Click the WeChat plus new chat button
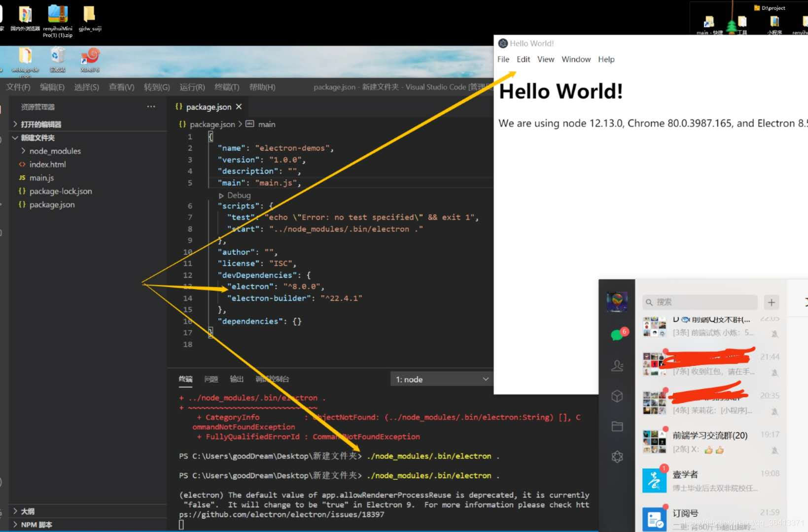Screen dimensions: 808x532 pyautogui.click(x=772, y=302)
